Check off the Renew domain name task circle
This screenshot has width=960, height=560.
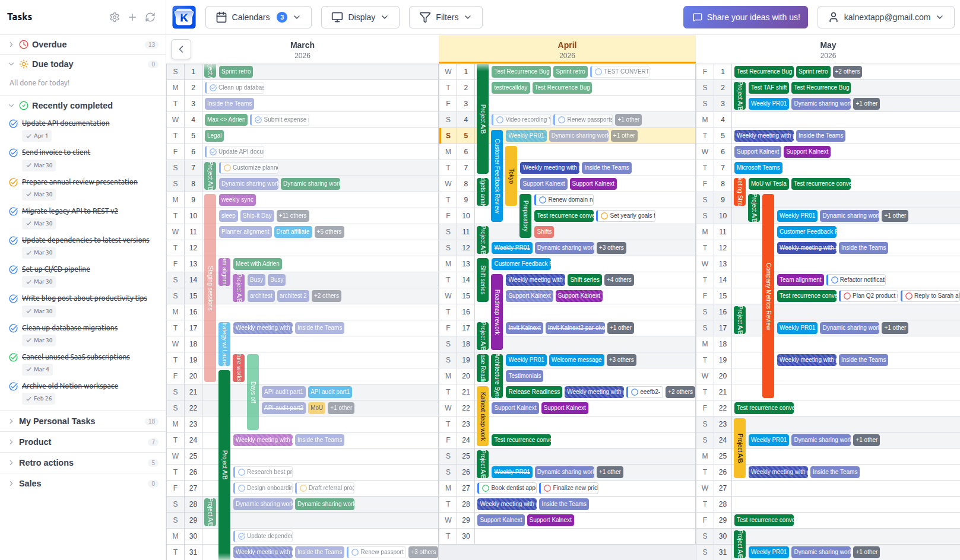[543, 200]
